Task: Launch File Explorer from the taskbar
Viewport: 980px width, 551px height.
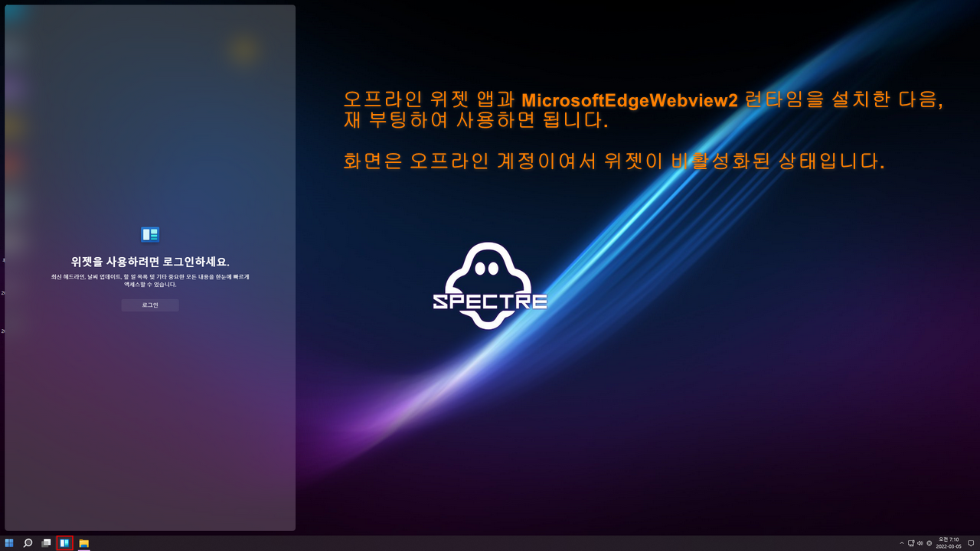Action: [84, 543]
